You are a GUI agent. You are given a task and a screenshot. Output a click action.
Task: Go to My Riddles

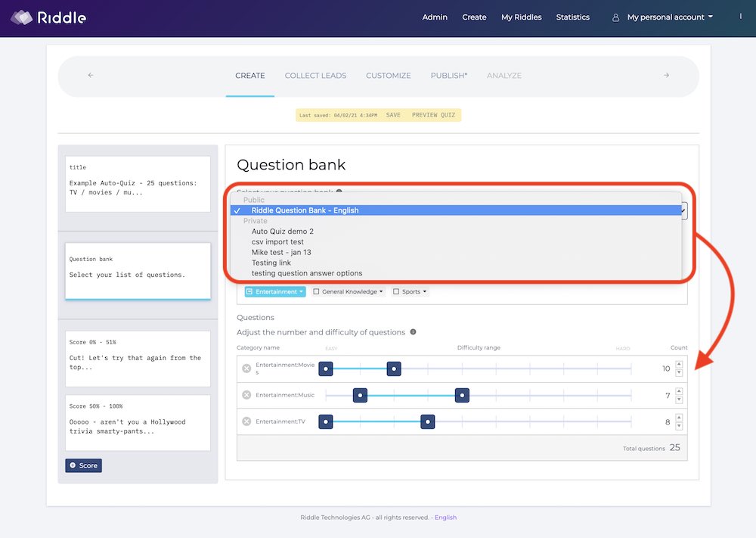coord(521,17)
